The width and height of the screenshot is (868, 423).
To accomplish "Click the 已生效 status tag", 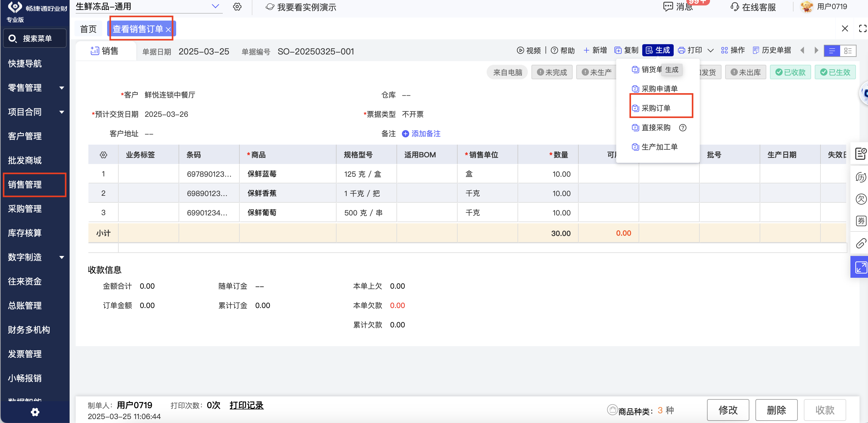I will pos(835,72).
